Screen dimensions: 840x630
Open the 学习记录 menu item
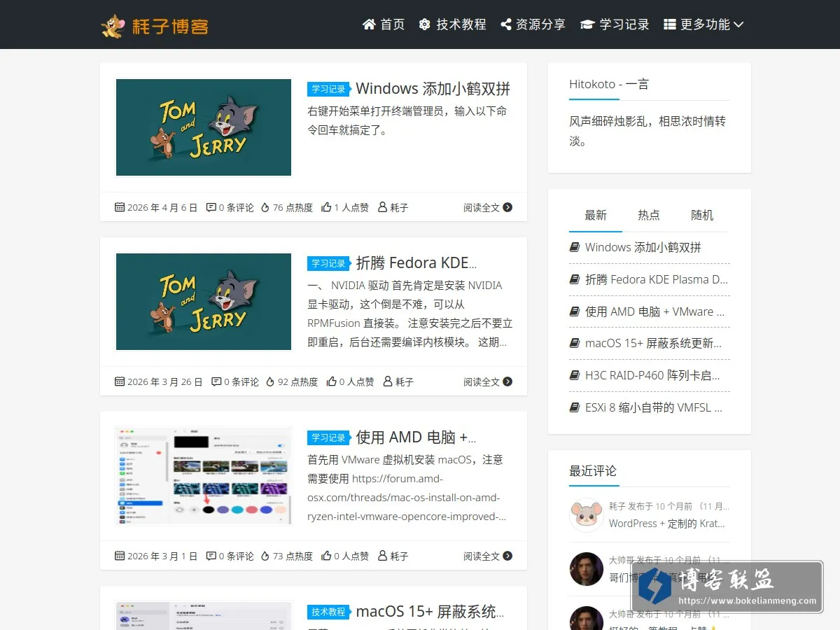(615, 24)
